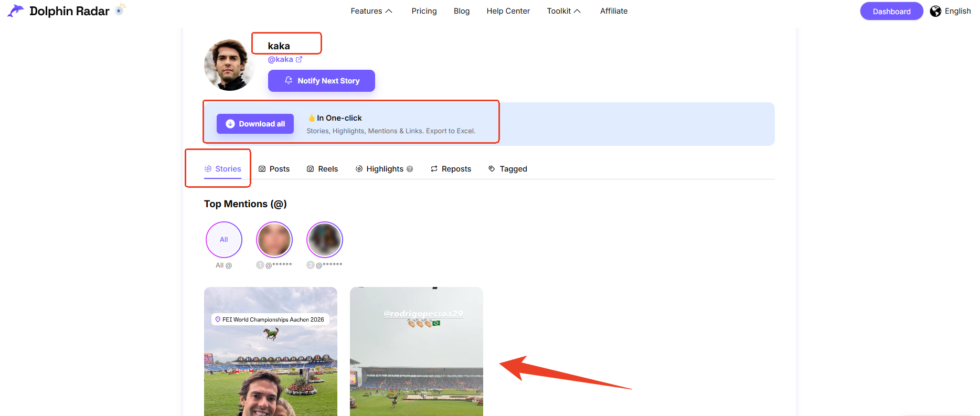Switch to the Stories tab
This screenshot has height=416, width=980.
point(223,169)
